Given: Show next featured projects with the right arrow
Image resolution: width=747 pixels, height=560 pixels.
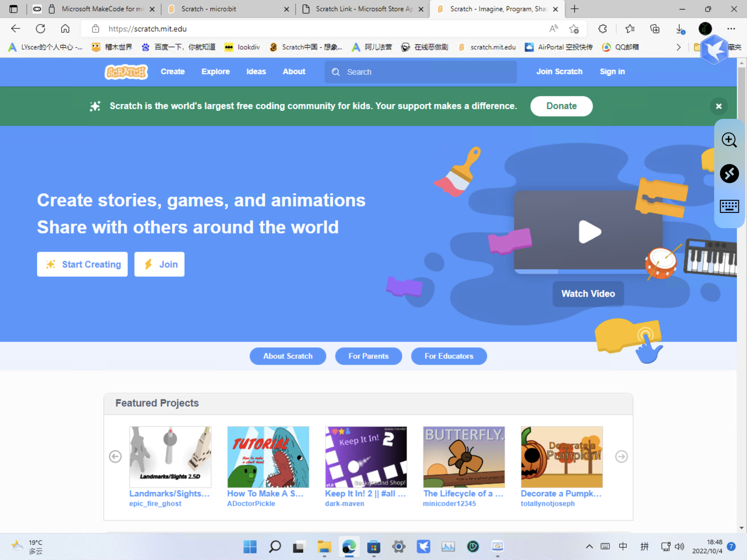Looking at the screenshot, I should [621, 456].
